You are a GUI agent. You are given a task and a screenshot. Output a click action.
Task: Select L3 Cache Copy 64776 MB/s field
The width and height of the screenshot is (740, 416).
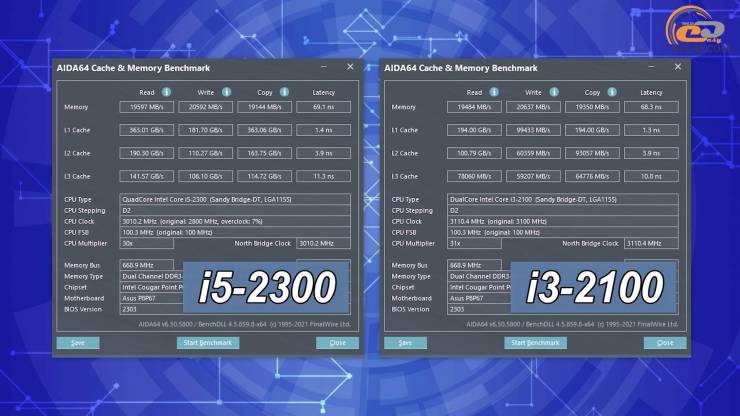pyautogui.click(x=592, y=176)
